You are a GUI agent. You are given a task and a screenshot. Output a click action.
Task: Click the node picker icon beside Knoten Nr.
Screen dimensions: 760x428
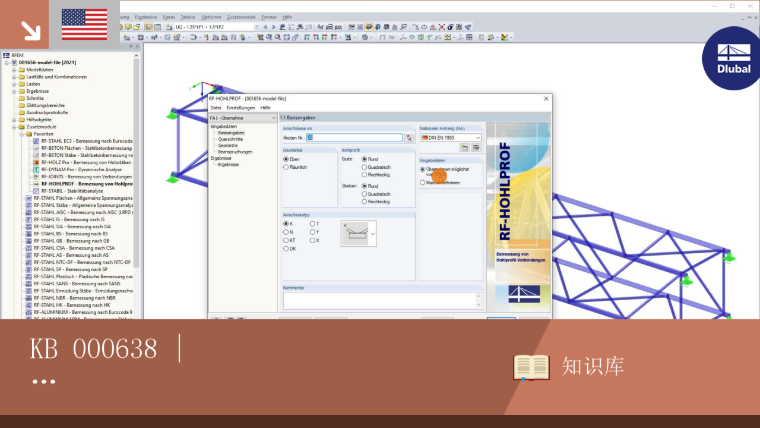click(409, 138)
